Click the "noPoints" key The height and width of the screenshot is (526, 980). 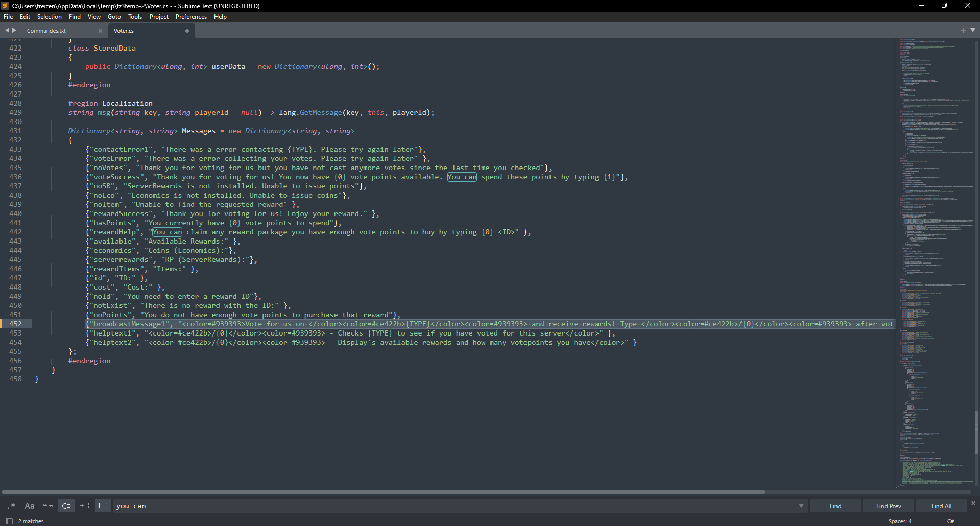(111, 315)
